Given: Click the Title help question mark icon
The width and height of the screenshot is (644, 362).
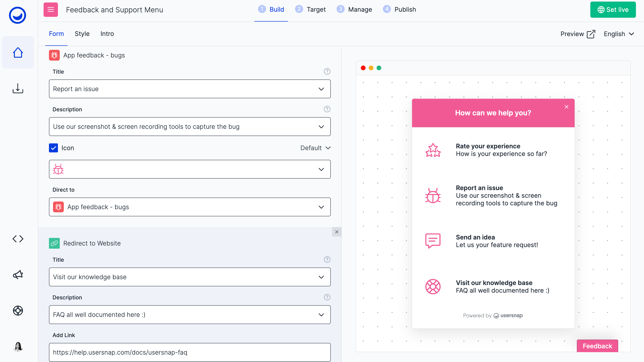Looking at the screenshot, I should tap(327, 71).
